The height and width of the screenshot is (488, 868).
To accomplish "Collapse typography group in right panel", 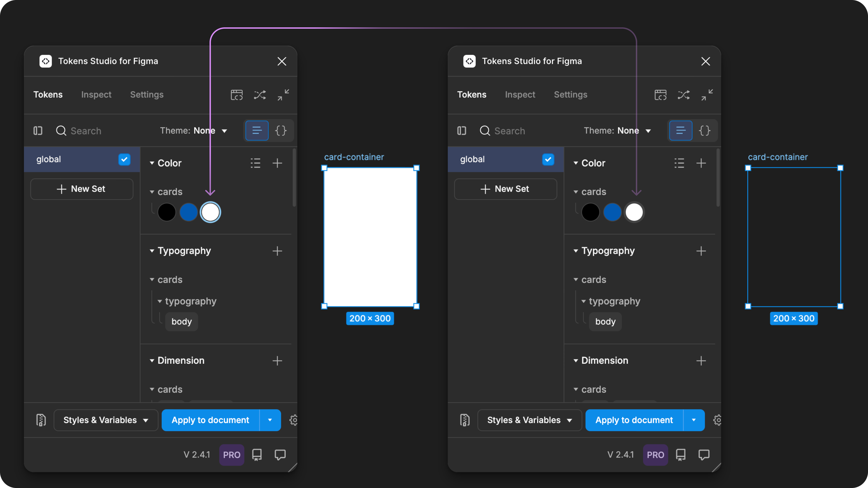I will (x=584, y=301).
